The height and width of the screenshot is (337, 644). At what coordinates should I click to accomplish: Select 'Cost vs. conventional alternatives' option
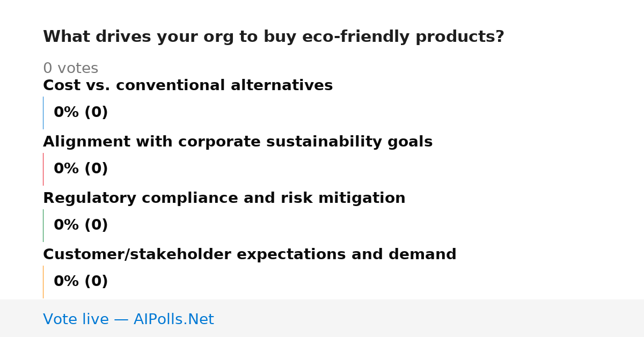pyautogui.click(x=188, y=86)
